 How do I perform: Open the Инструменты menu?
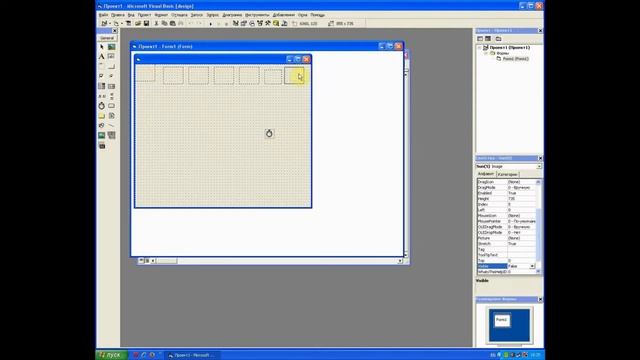tap(257, 15)
